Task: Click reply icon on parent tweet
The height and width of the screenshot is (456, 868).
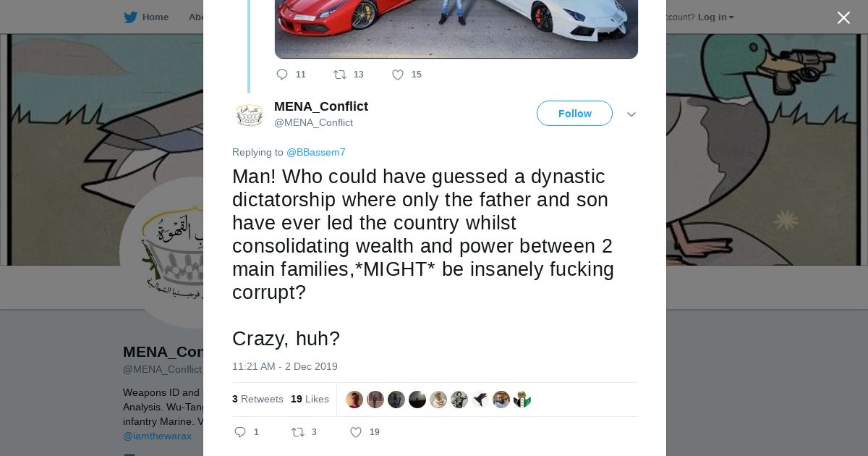Action: 282,75
